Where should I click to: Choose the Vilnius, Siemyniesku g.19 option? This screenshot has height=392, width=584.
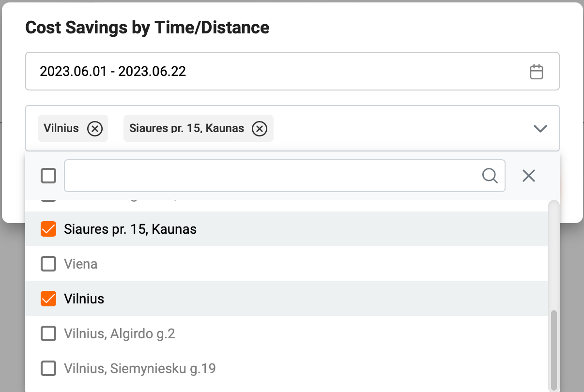[139, 368]
